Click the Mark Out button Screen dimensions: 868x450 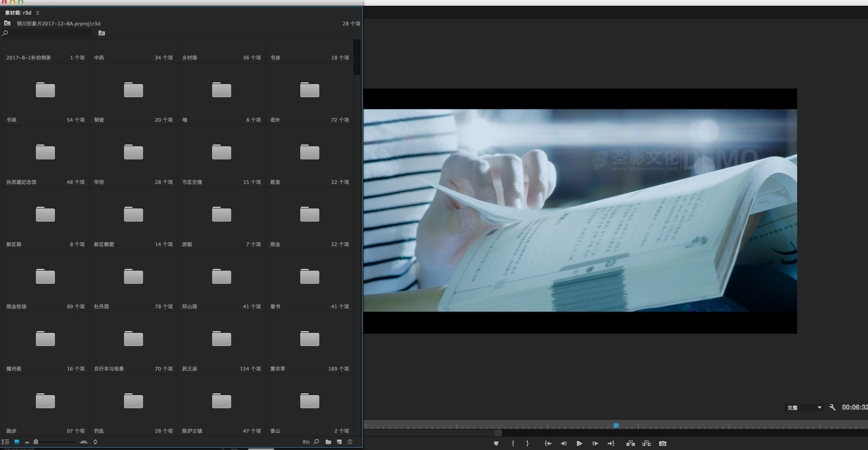[527, 444]
